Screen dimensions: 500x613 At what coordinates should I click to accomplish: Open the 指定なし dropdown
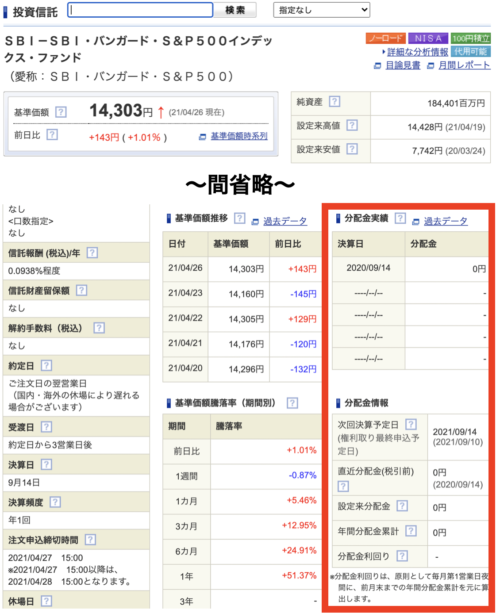coord(321,10)
